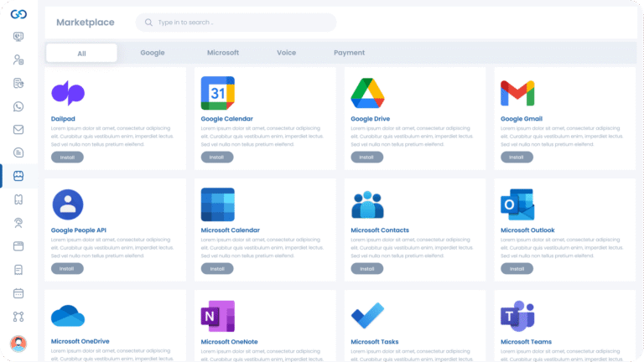Viewport: 644px width, 362px height.
Task: Install Google Gmail
Action: pyautogui.click(x=517, y=158)
